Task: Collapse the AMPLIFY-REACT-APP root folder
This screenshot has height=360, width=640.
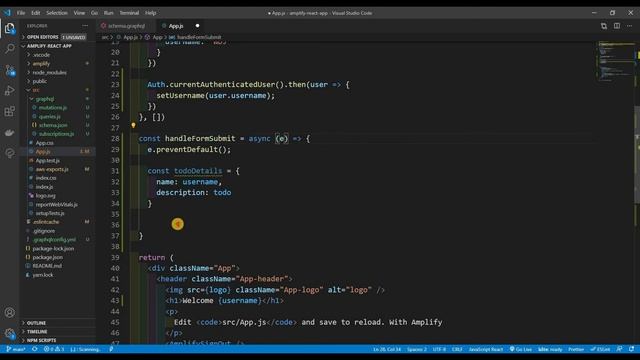Action: pos(49,46)
